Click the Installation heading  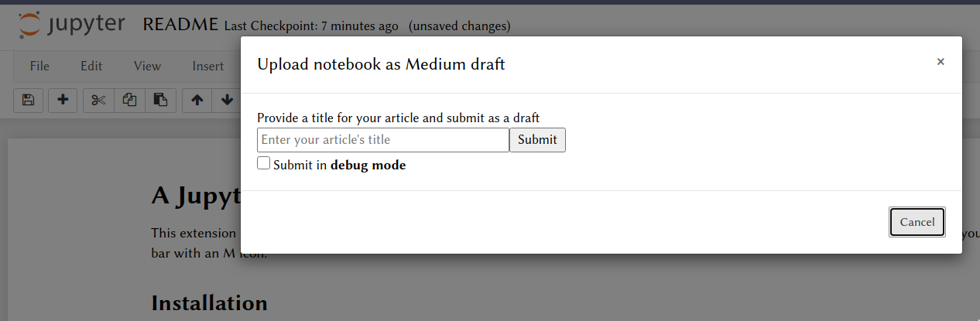210,302
